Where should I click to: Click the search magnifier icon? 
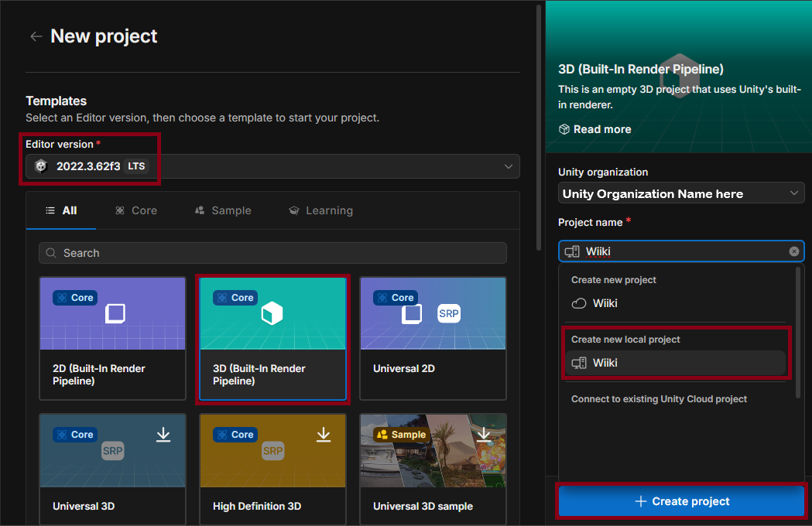(x=50, y=253)
